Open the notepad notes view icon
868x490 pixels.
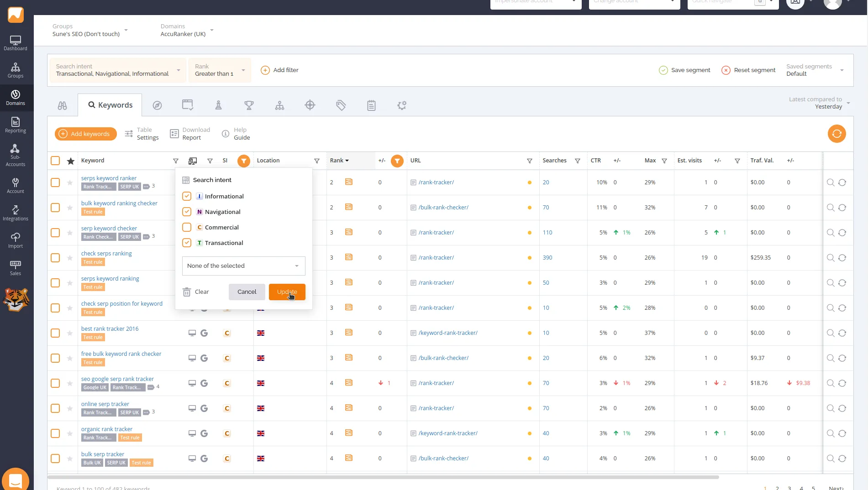[371, 105]
